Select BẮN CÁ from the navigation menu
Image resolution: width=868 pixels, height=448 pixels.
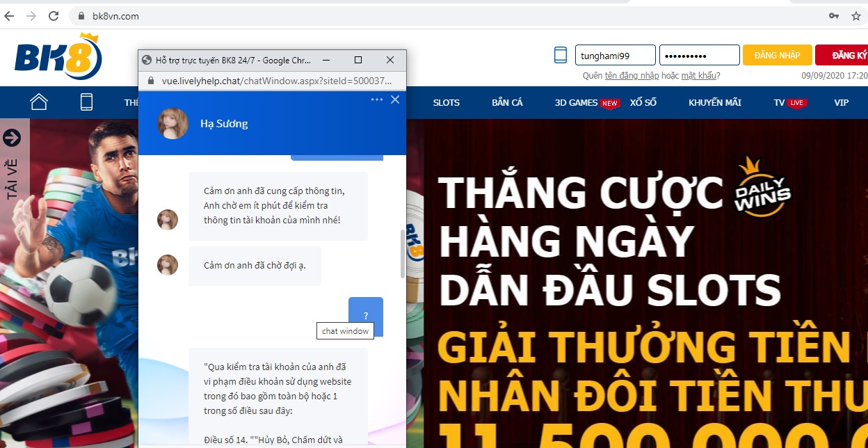point(507,102)
